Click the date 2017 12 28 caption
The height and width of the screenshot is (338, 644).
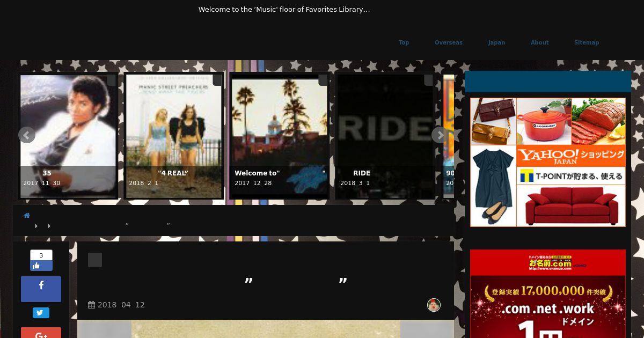point(253,183)
